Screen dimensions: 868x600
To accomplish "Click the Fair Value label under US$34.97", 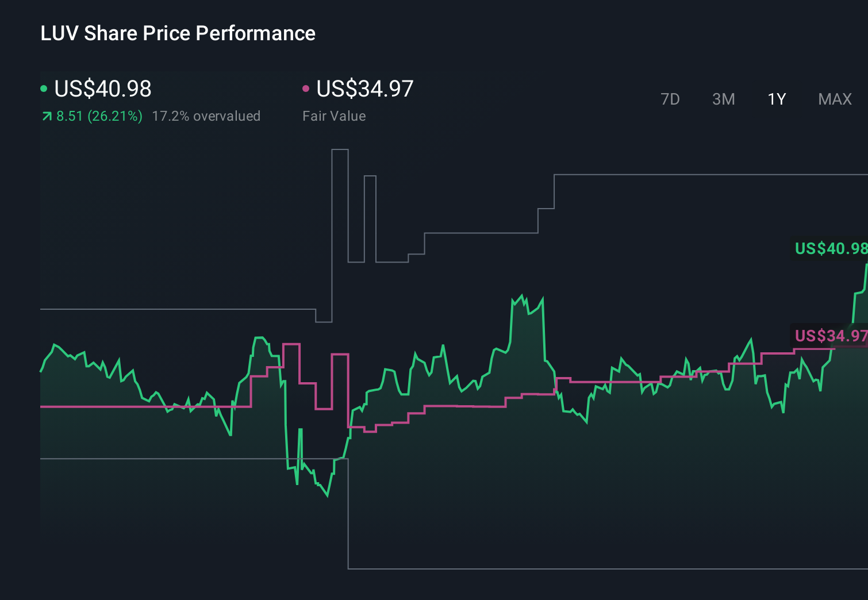I will point(334,116).
